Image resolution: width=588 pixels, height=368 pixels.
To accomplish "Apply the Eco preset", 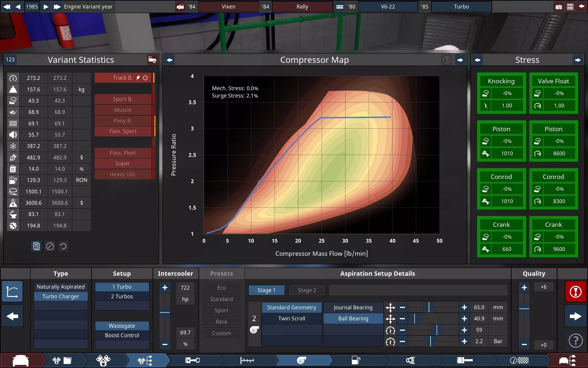I will click(x=222, y=288).
